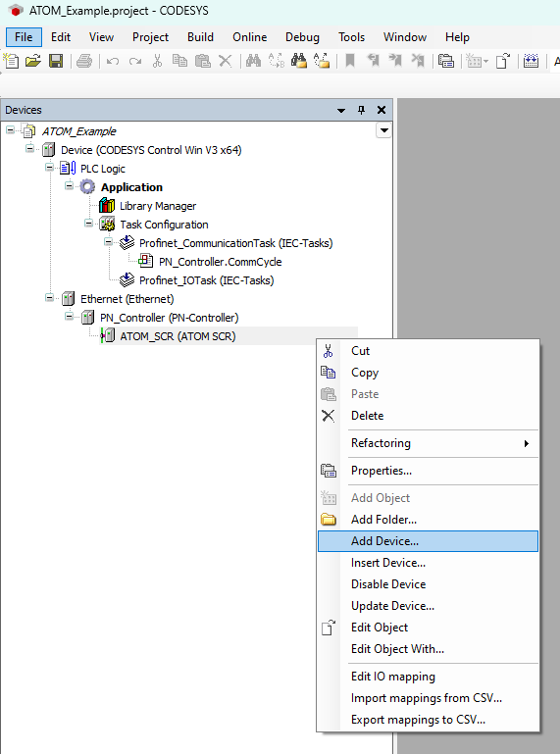
Task: Collapse the Task Configuration node
Action: pos(88,224)
